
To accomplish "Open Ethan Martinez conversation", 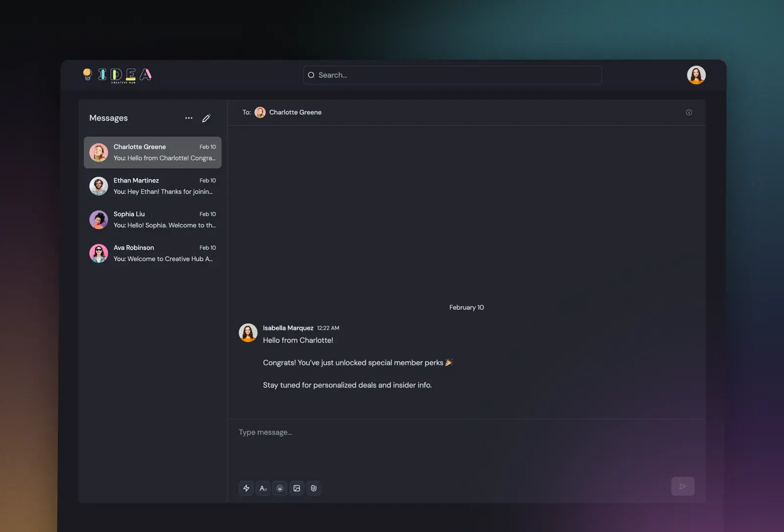I will [x=152, y=186].
